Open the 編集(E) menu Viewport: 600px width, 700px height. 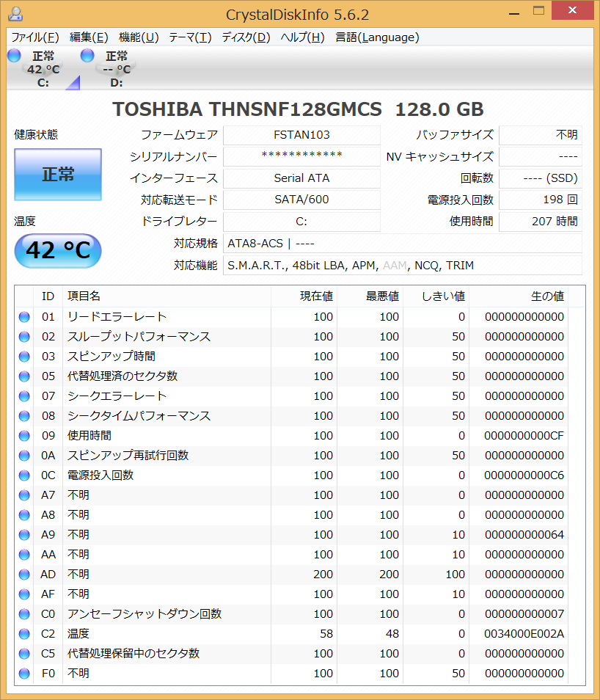[89, 37]
